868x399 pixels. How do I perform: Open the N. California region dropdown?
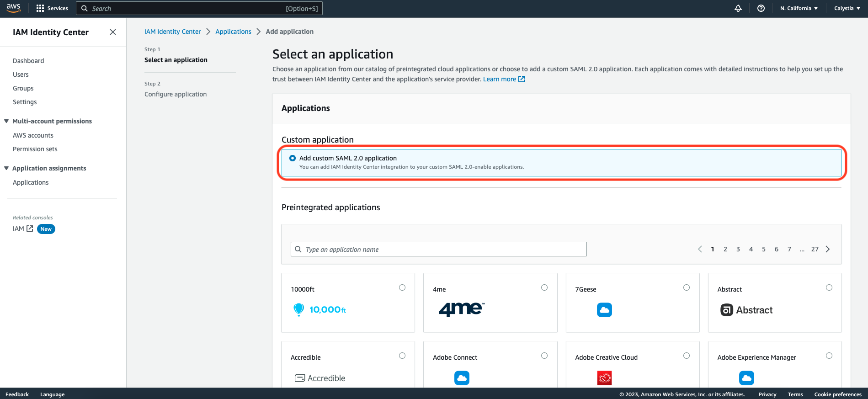pos(799,8)
